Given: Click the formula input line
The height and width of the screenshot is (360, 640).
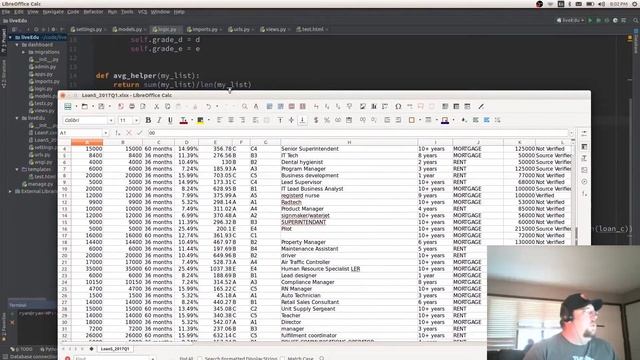Looking at the screenshot, I should (357, 133).
